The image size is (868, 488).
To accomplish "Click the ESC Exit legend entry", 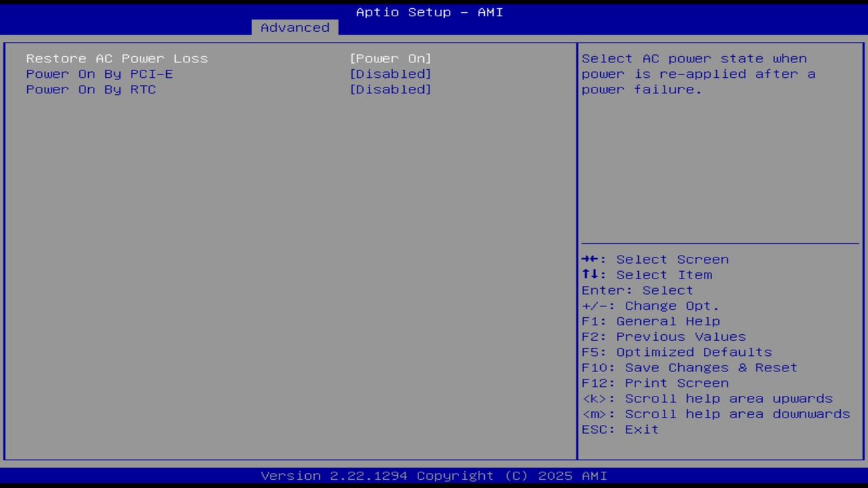I will click(x=619, y=429).
